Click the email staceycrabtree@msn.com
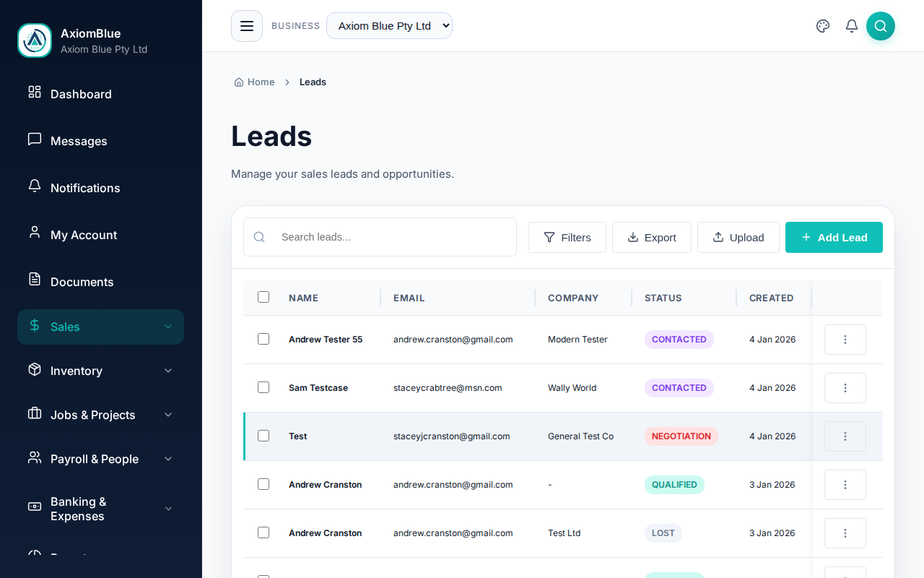This screenshot has height=578, width=924. 448,388
